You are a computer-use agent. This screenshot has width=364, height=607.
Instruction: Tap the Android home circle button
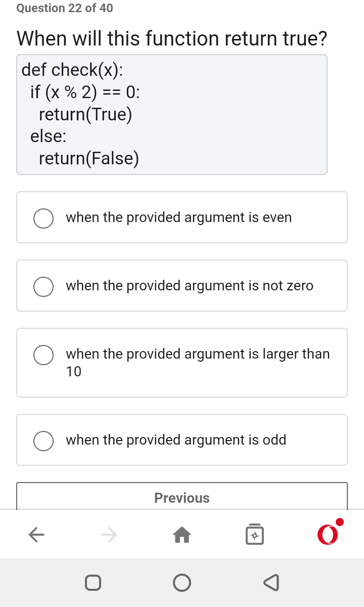pyautogui.click(x=182, y=582)
